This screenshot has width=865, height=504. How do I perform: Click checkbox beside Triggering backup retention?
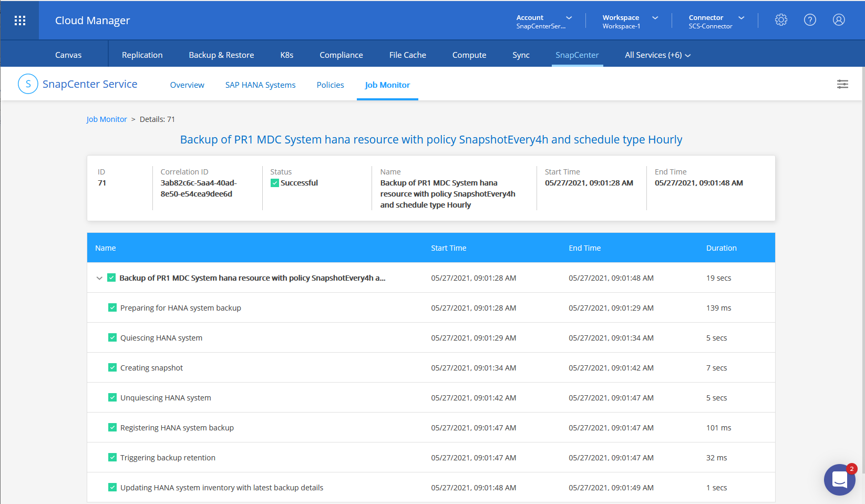[112, 458]
